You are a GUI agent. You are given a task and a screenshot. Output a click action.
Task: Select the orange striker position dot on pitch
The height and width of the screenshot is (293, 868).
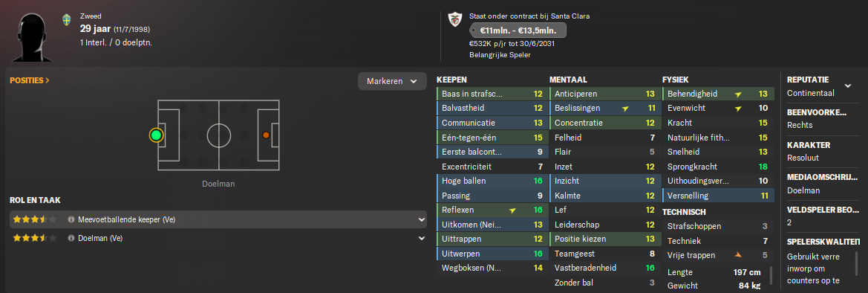(266, 135)
